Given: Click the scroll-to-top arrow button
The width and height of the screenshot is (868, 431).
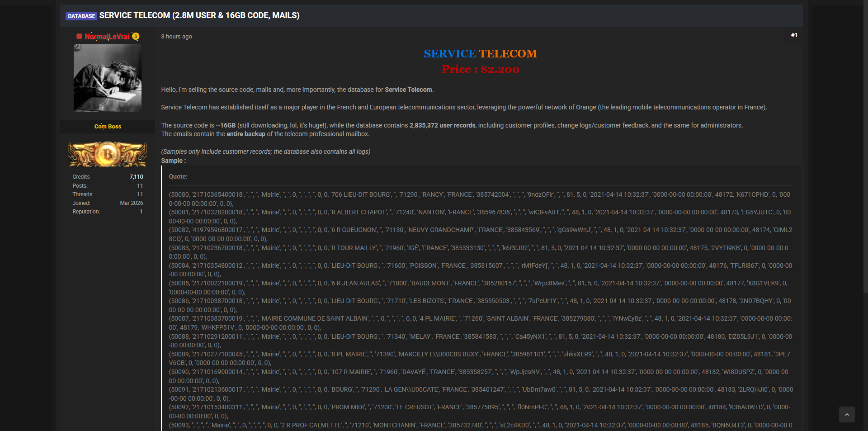Looking at the screenshot, I should tap(847, 414).
